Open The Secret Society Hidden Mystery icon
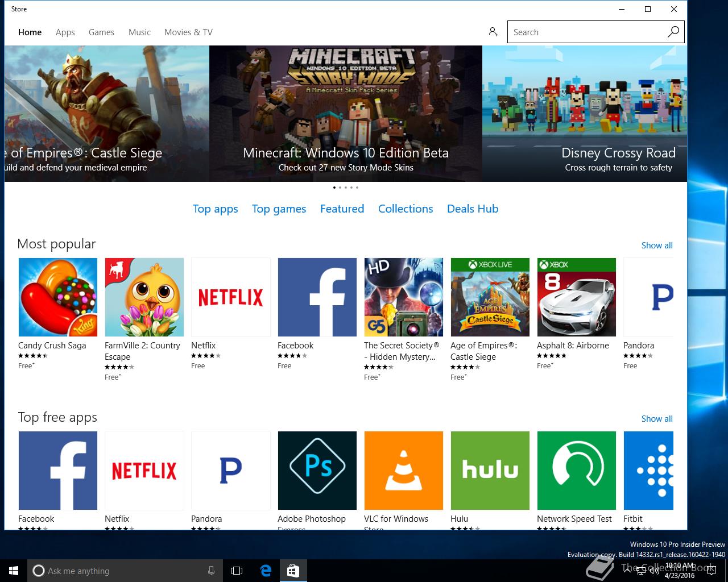Viewport: 728px width, 582px height. coord(404,297)
